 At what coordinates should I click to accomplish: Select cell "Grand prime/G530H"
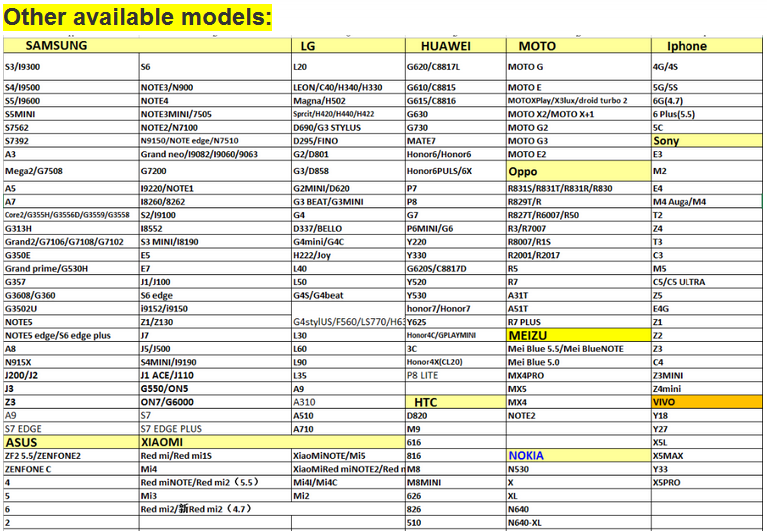point(71,268)
